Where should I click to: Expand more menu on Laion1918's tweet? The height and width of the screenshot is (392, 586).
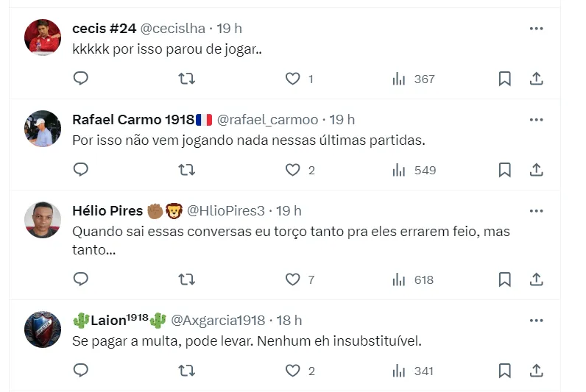coord(537,321)
